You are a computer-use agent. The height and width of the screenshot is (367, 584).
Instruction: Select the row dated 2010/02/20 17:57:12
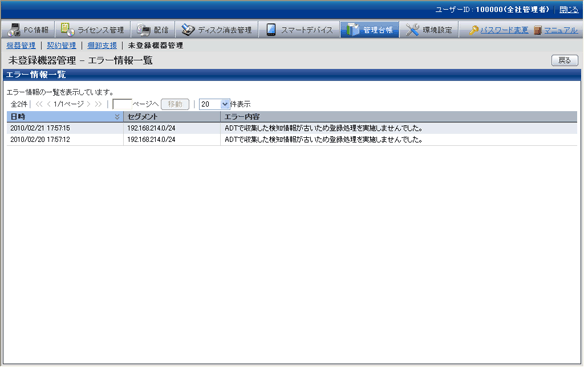(292, 140)
